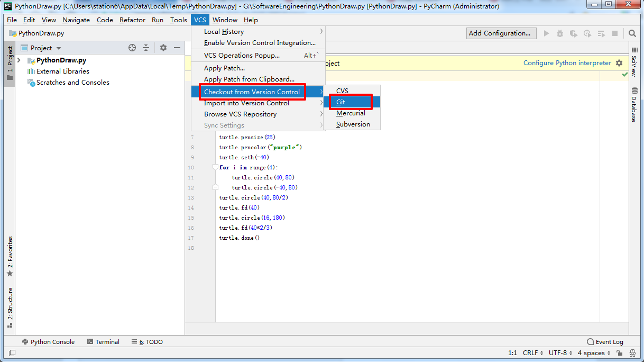Open the Navigate menu
Screen dimensions: 644x362
76,20
